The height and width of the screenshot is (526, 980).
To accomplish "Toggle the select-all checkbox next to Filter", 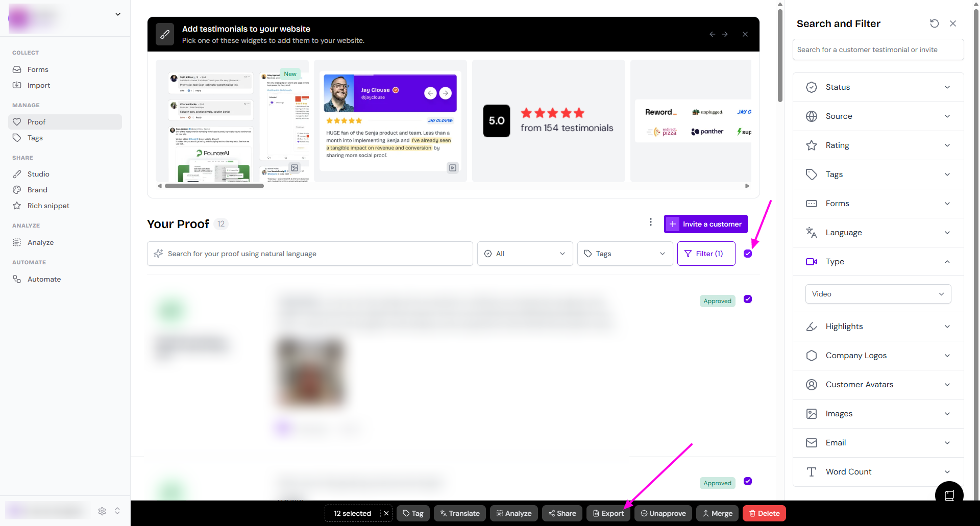I will pos(748,254).
